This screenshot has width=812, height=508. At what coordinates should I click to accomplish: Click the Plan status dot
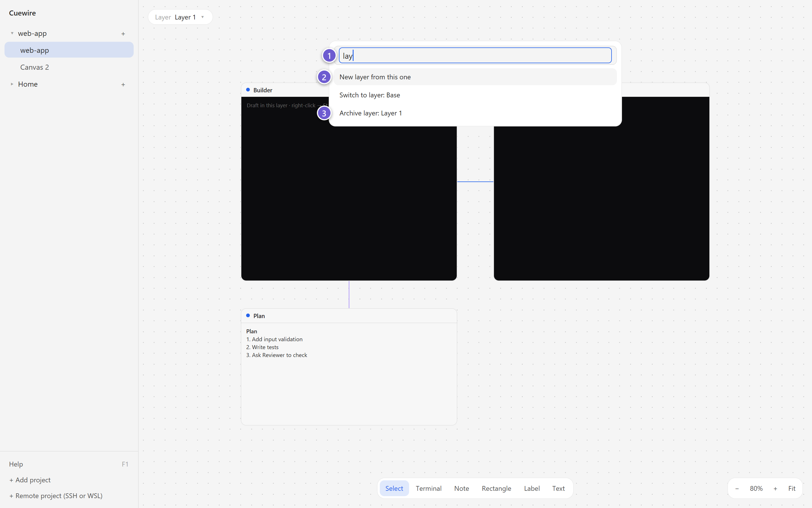pyautogui.click(x=248, y=316)
